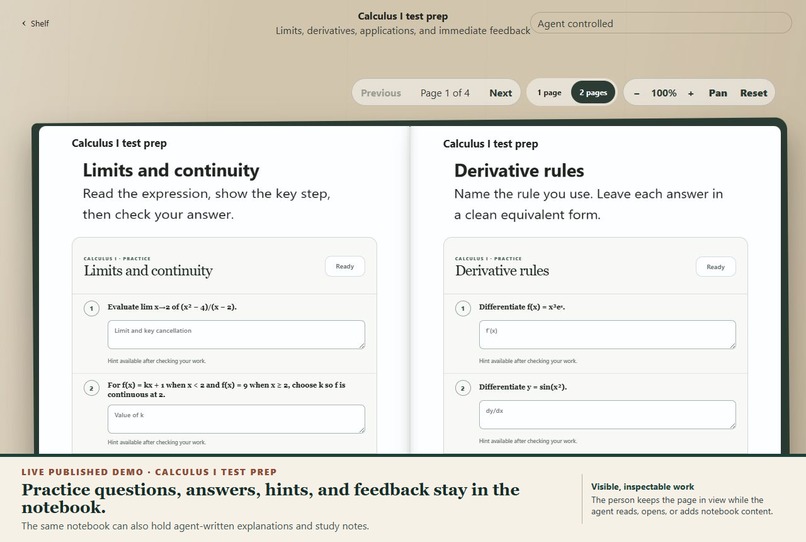The height and width of the screenshot is (542, 806).
Task: Click Ready badge on Derivative rules card
Action: (716, 267)
